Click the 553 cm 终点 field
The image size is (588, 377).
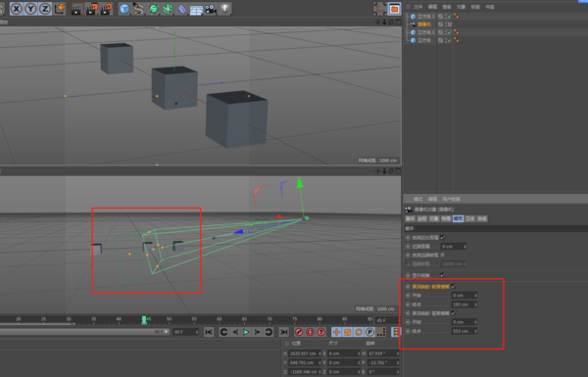click(465, 331)
